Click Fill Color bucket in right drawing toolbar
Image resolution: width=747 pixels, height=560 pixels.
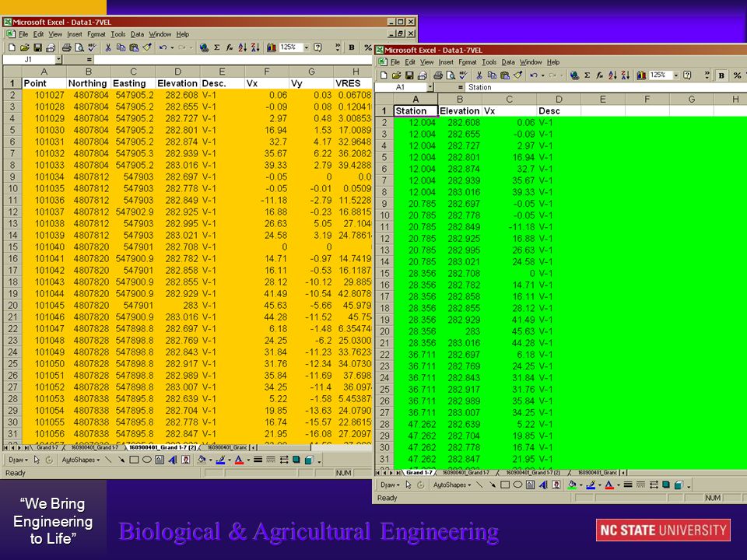pos(572,485)
